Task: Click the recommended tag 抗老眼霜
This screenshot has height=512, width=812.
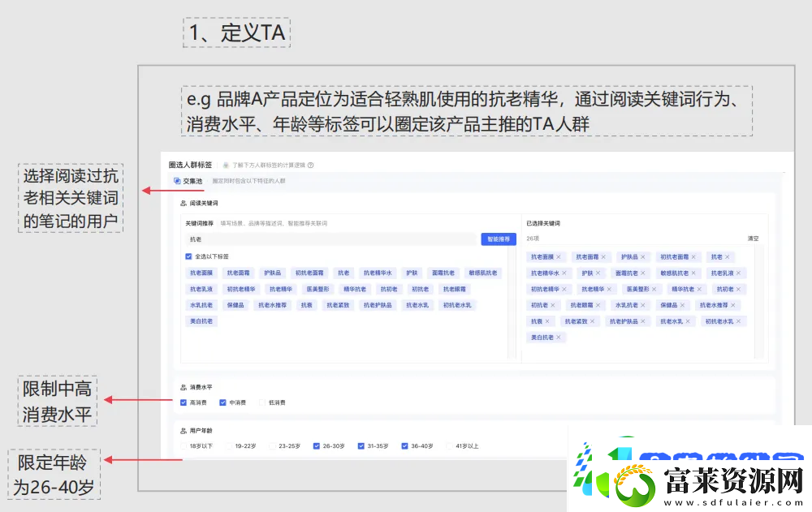Action: (x=454, y=289)
